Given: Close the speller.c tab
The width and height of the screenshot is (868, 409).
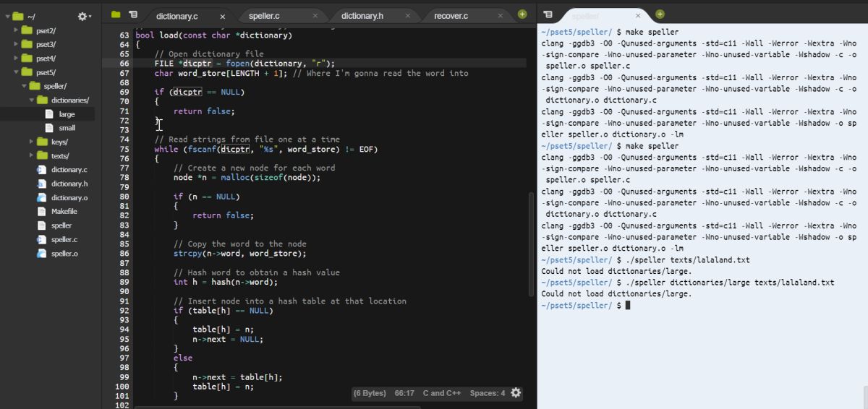Looking at the screenshot, I should (315, 16).
